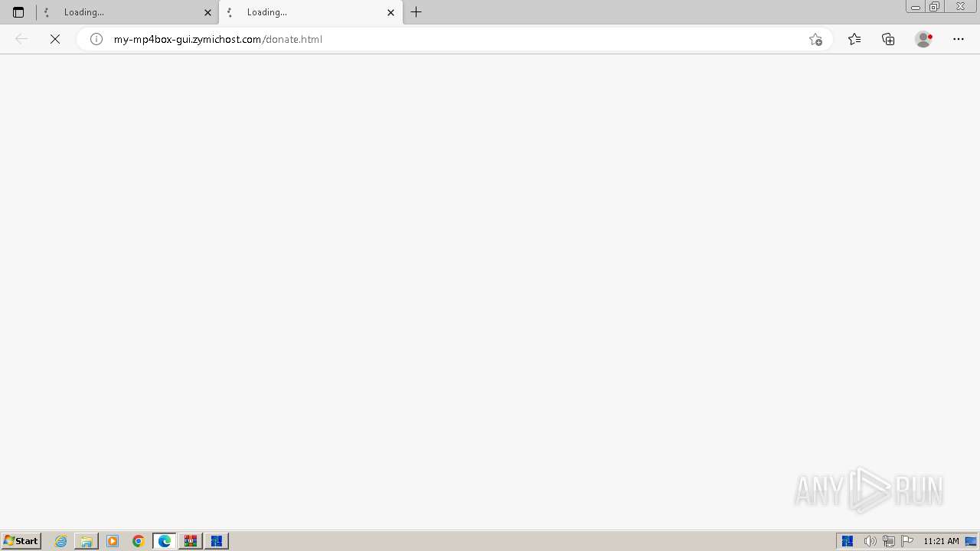Open the user profile menu
Viewport: 980px width, 551px height.
pos(924,39)
